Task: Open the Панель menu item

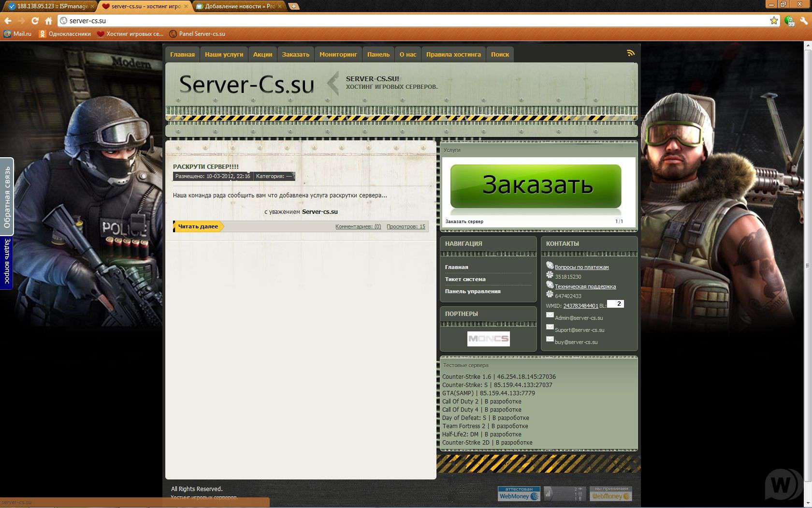Action: tap(378, 55)
